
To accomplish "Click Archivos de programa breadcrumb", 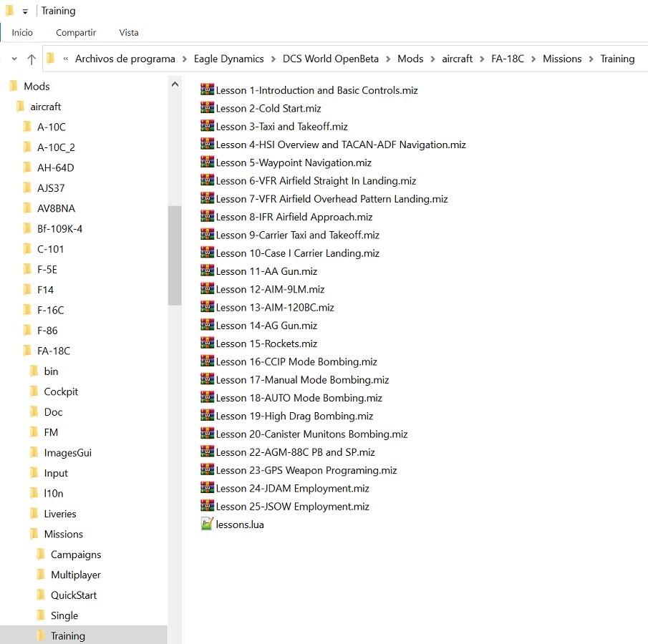I will [x=125, y=59].
